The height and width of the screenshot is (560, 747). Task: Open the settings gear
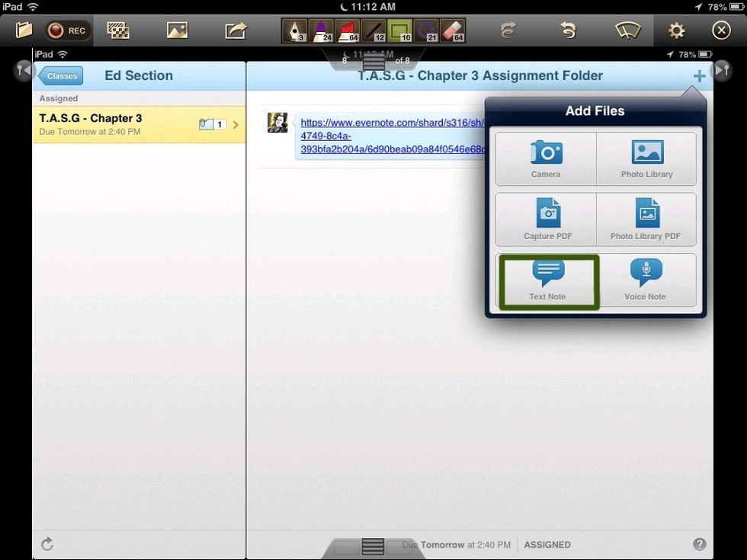[676, 30]
